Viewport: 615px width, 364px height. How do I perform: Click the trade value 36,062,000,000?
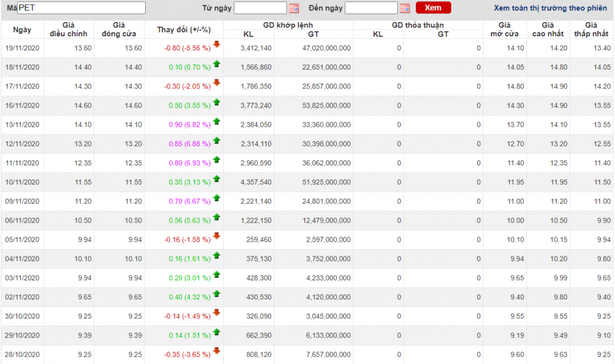(x=327, y=163)
